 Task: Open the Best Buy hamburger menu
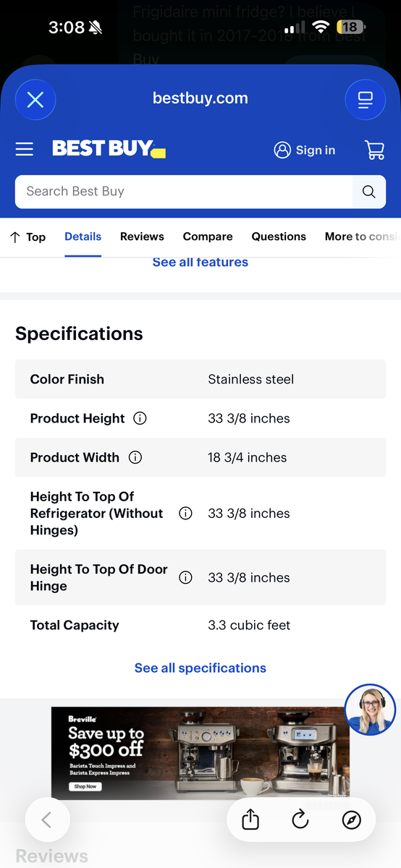[25, 149]
